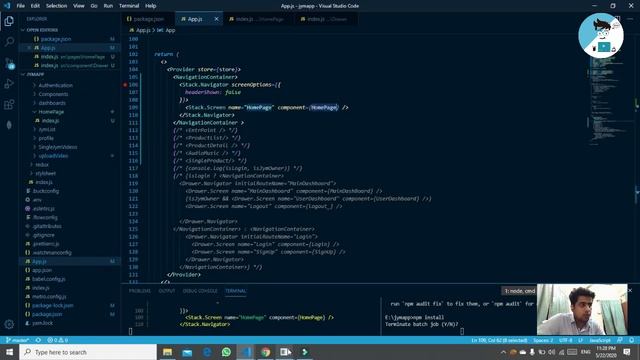Screen dimensions: 640x360
Task: Click the JavaScript language mode button
Action: [600, 340]
